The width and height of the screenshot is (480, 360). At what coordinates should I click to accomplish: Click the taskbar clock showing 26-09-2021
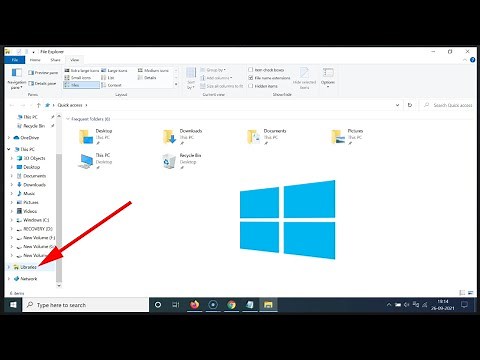coord(442,305)
